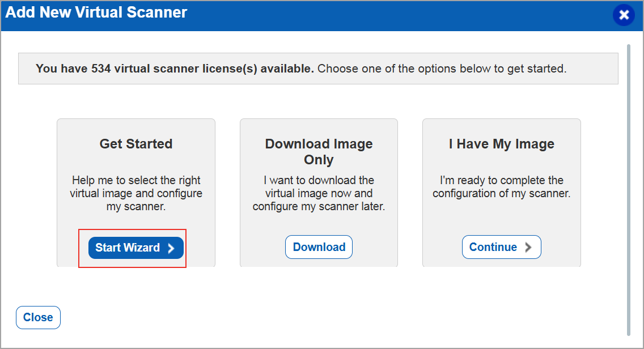Click 'configure my scanner later' text line
The height and width of the screenshot is (349, 644).
tap(319, 207)
